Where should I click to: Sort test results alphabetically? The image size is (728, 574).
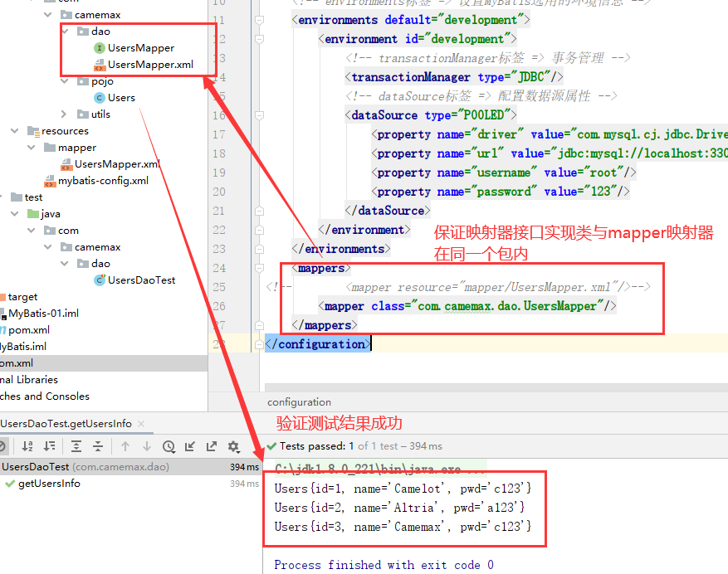pyautogui.click(x=27, y=446)
